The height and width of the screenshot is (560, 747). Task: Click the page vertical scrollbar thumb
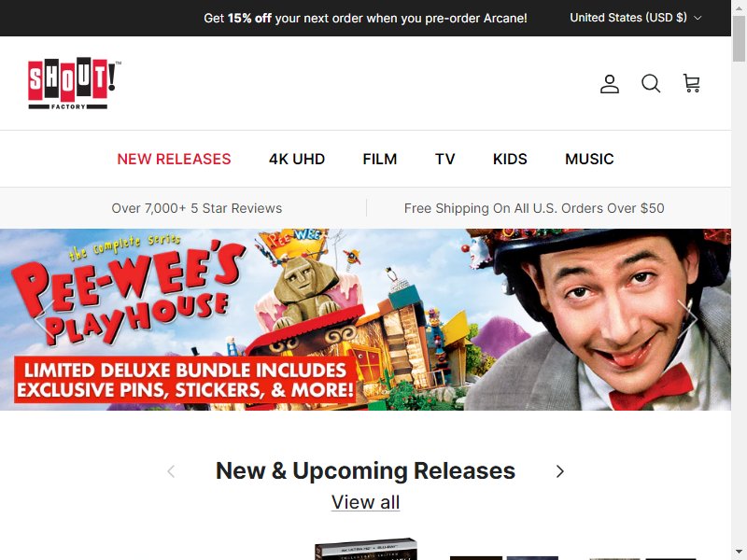coord(739,38)
